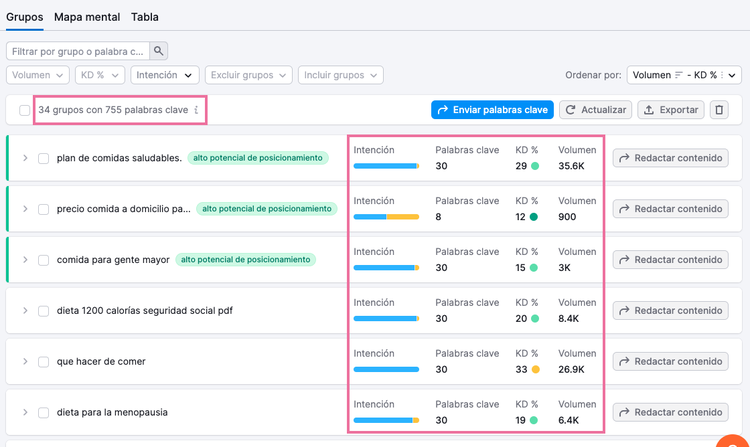
Task: Switch to the Tabla tab
Action: point(145,17)
